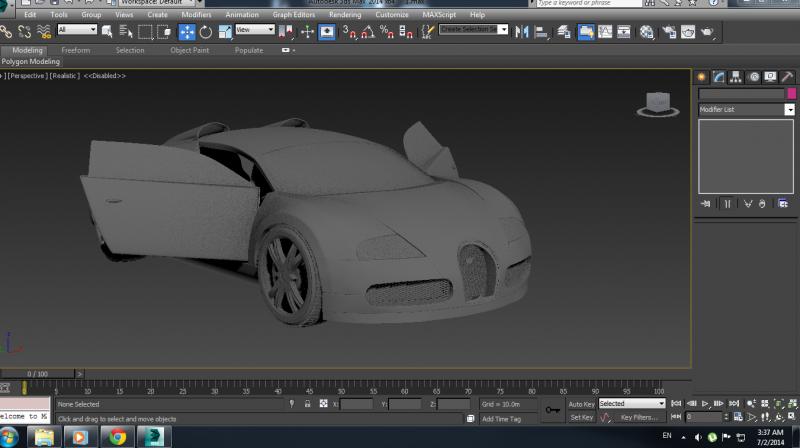Open the selection filter All dropdown
Image resolution: width=800 pixels, height=448 pixels.
pyautogui.click(x=77, y=30)
